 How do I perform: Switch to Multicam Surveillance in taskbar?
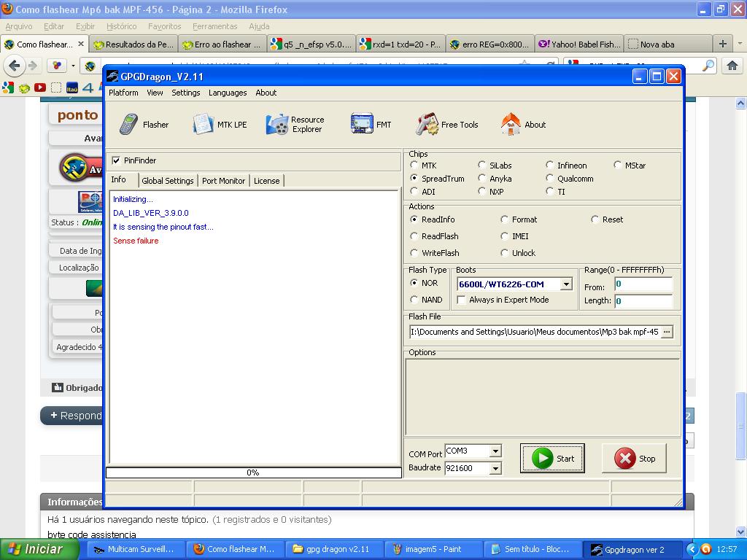point(136,549)
